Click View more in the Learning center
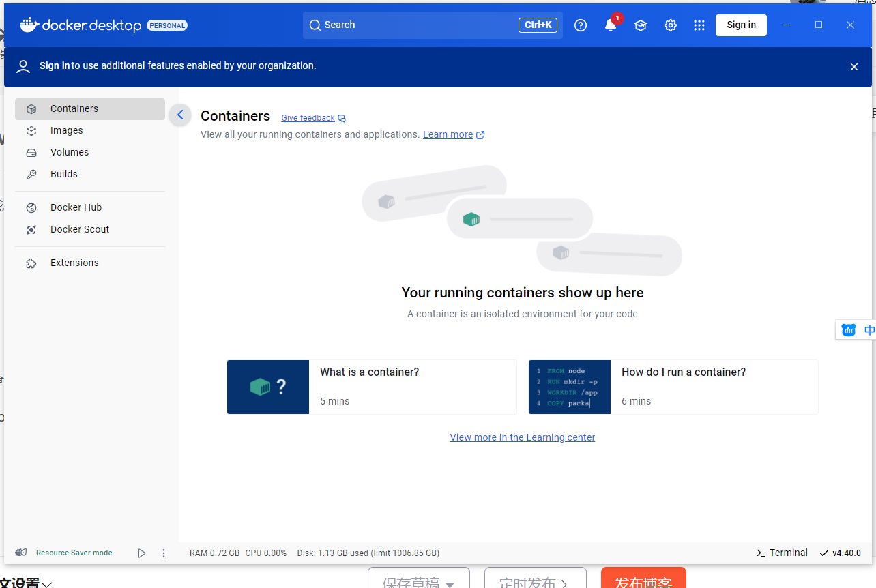Image resolution: width=876 pixels, height=588 pixels. click(523, 437)
